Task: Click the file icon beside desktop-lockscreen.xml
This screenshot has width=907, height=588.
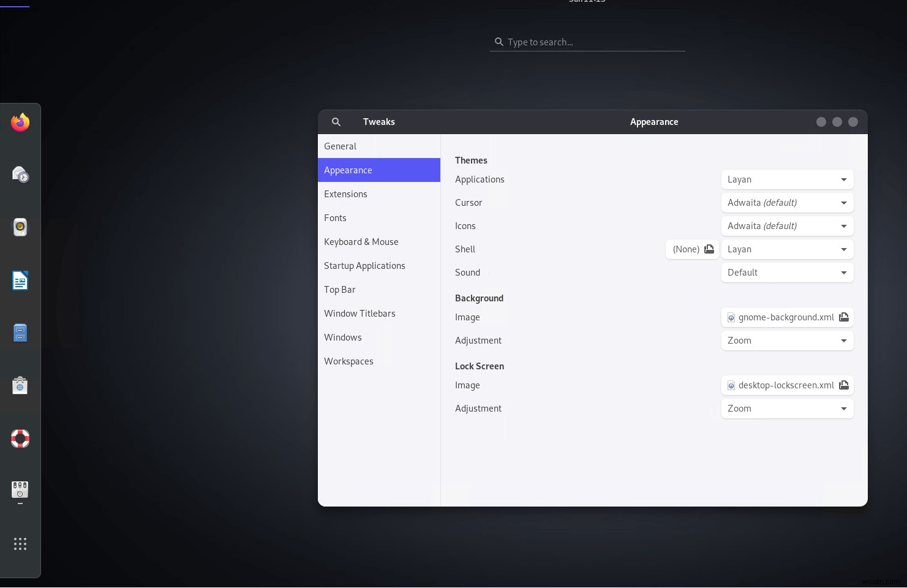Action: [844, 385]
